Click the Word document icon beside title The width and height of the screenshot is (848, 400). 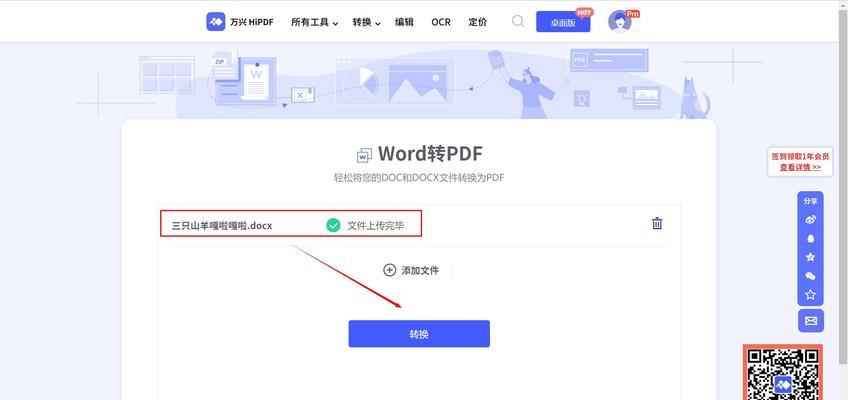click(x=364, y=155)
